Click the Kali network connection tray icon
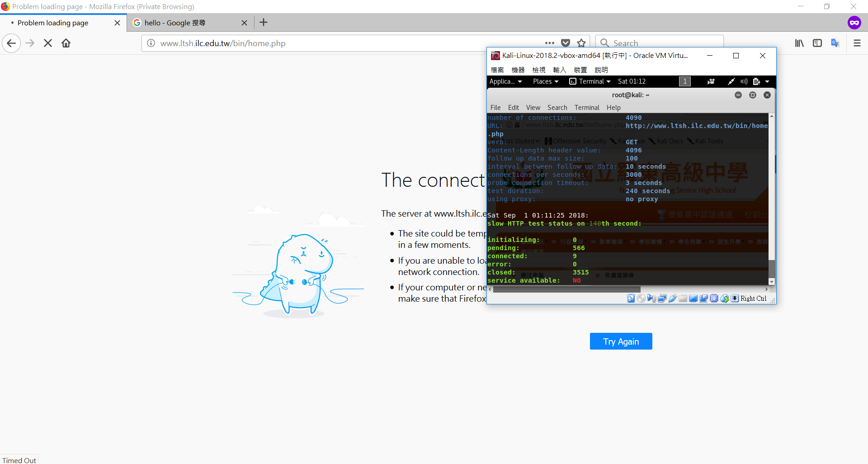 731,81
